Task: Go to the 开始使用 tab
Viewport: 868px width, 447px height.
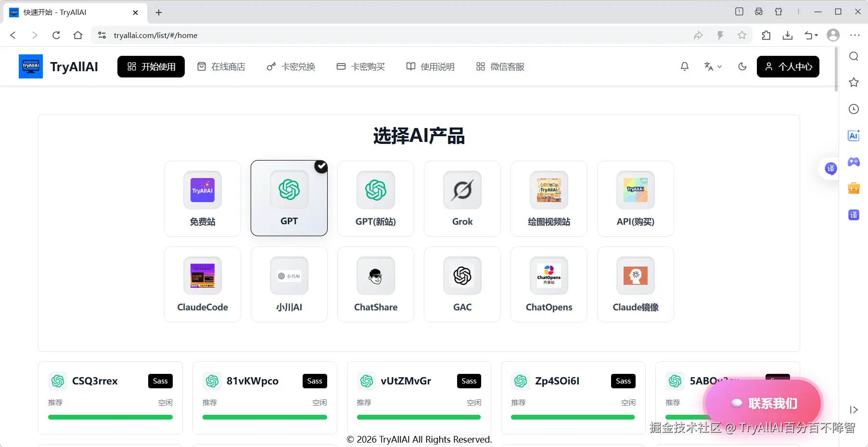Action: click(x=151, y=66)
